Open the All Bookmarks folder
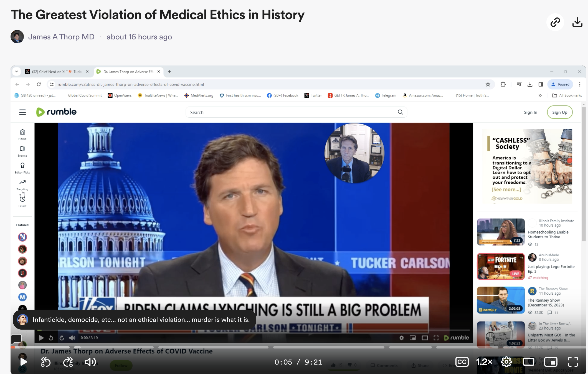The image size is (588, 374). (567, 95)
